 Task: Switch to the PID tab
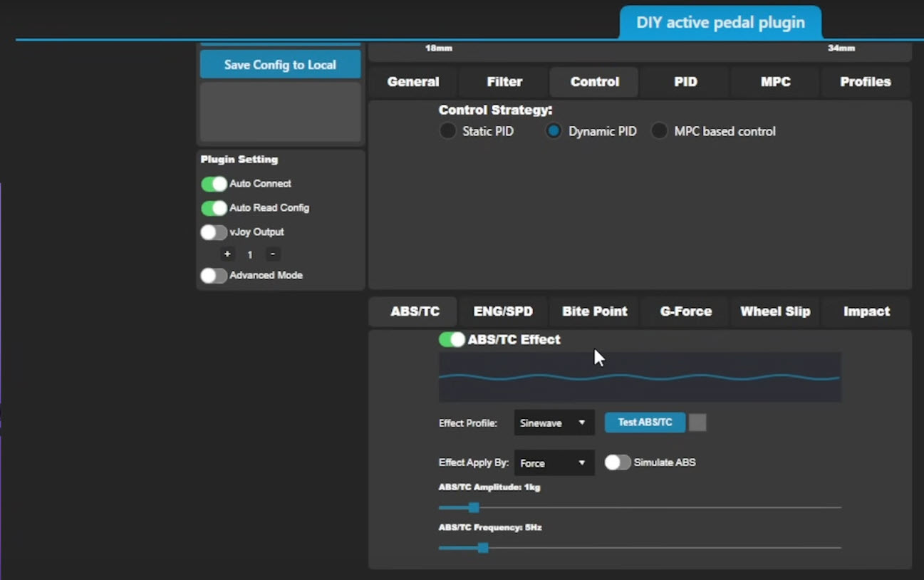(685, 82)
